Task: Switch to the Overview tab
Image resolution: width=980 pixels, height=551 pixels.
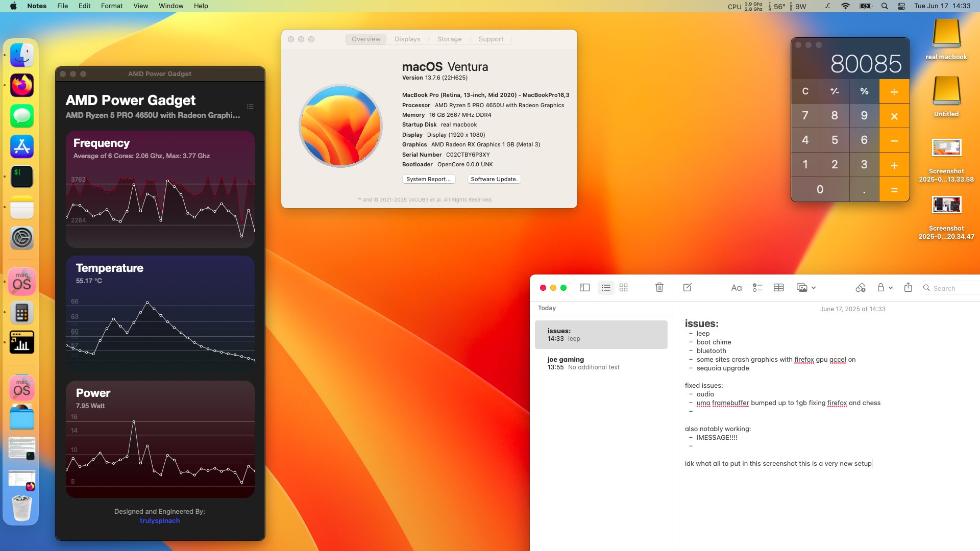Action: [366, 39]
